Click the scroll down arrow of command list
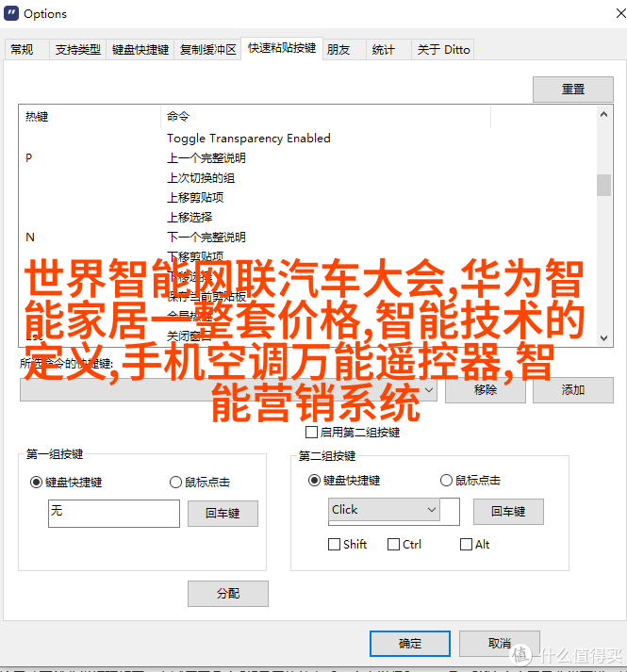This screenshot has height=672, width=627. pyautogui.click(x=603, y=337)
